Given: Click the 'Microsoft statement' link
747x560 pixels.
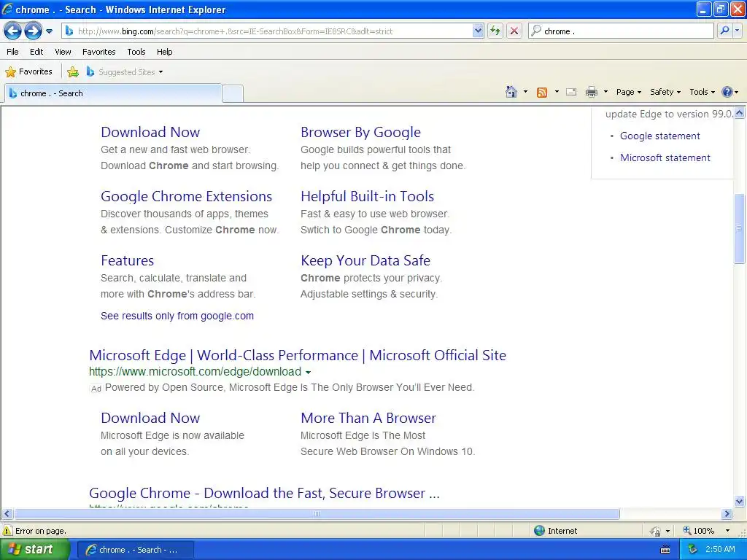Looking at the screenshot, I should pyautogui.click(x=665, y=157).
